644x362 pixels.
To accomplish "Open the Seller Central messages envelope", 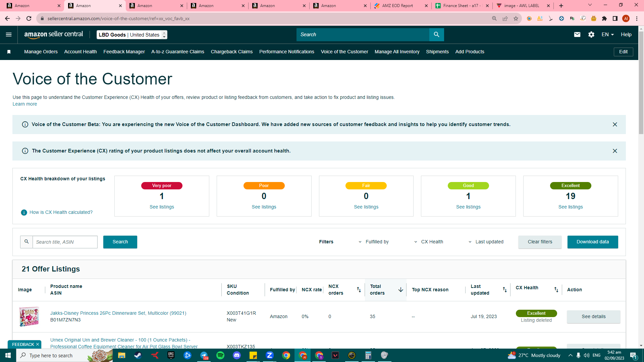I will 577,35.
